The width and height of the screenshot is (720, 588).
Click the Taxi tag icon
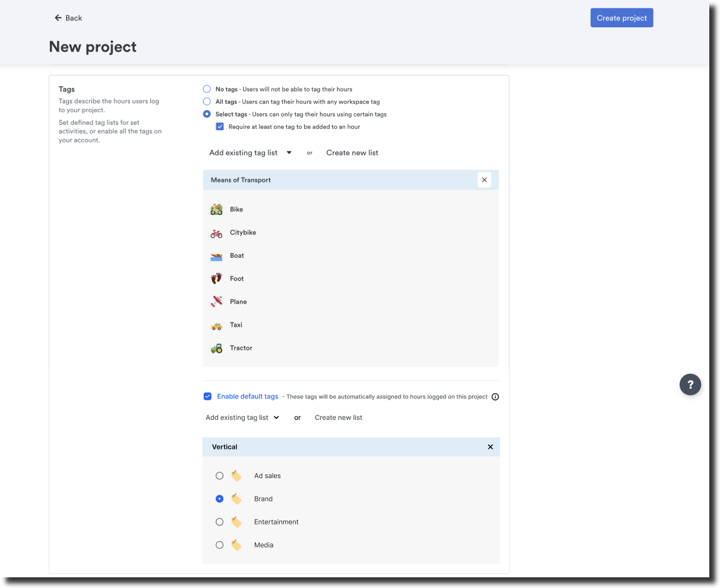point(217,325)
